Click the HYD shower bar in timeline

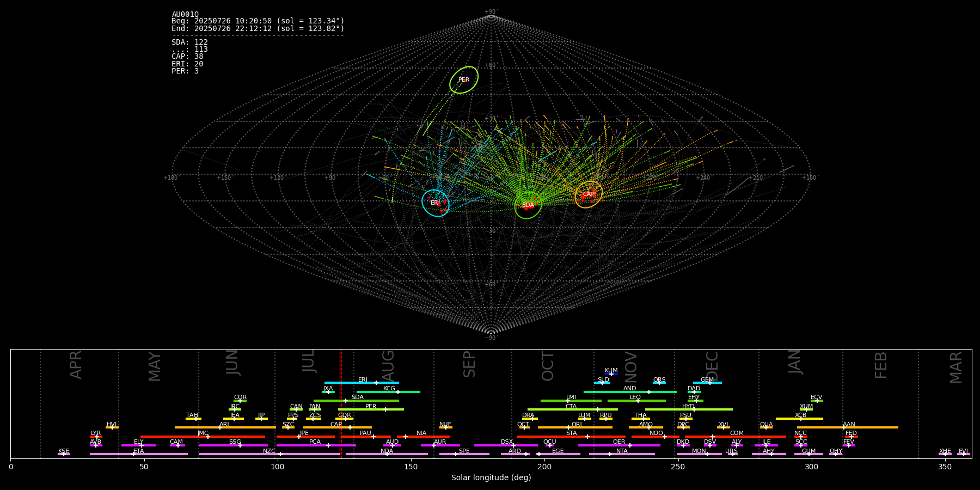coord(689,409)
